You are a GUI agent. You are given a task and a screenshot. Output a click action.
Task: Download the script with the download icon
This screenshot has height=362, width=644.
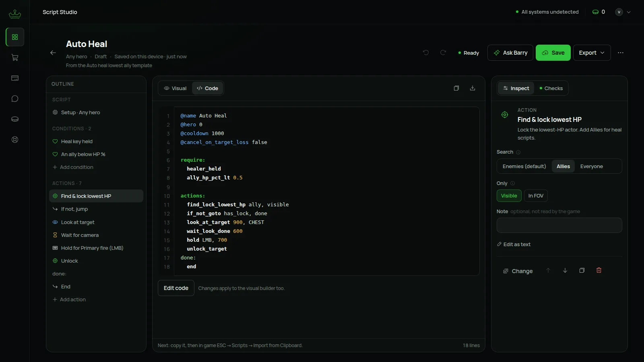point(473,88)
